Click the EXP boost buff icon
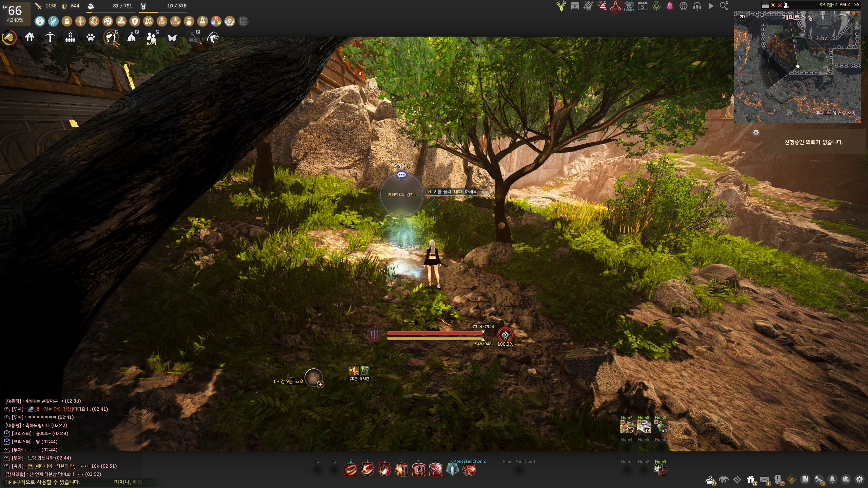868x488 pixels. [162, 21]
